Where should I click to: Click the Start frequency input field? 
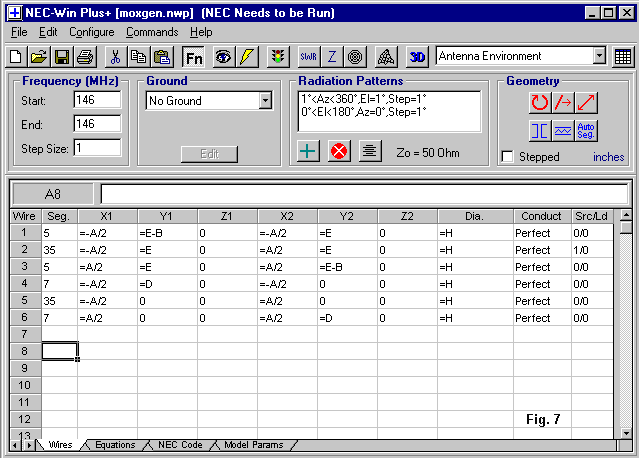97,100
